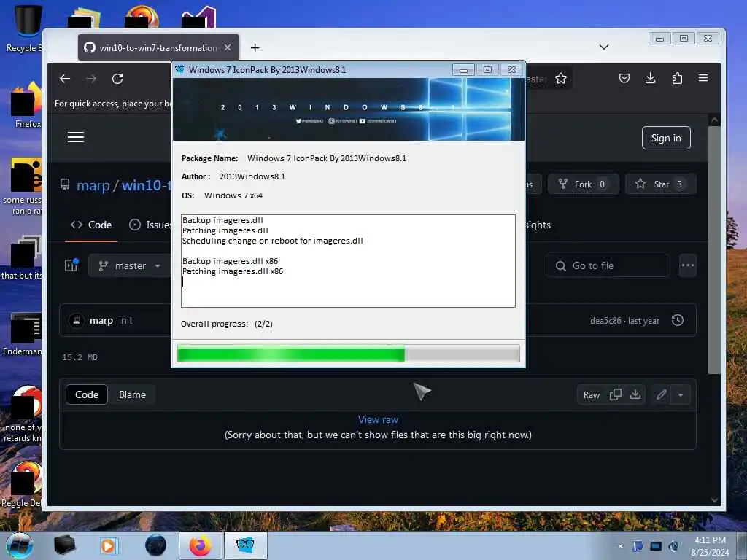Open the Windows Start orb

(x=20, y=545)
